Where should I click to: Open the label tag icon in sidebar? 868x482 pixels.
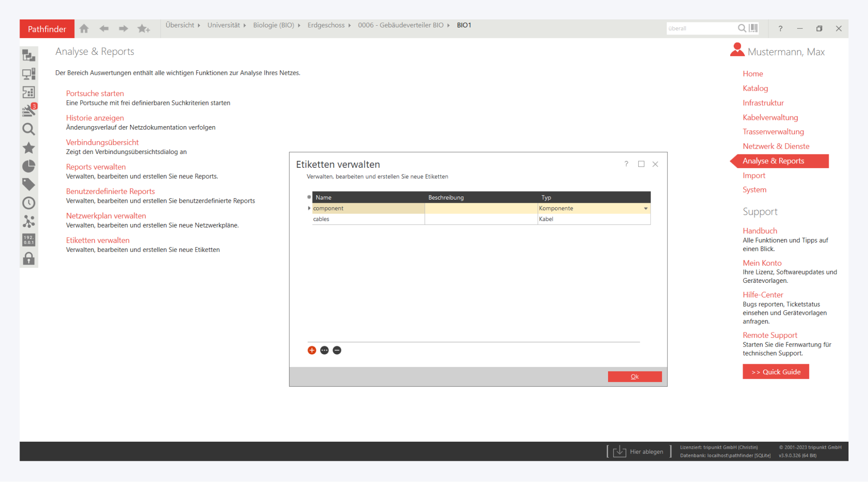(x=29, y=185)
